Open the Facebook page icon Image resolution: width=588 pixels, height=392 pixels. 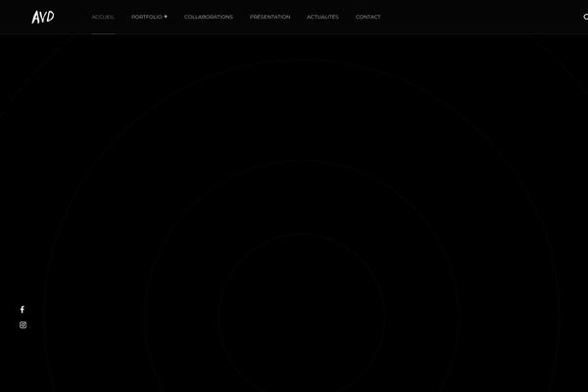23,310
